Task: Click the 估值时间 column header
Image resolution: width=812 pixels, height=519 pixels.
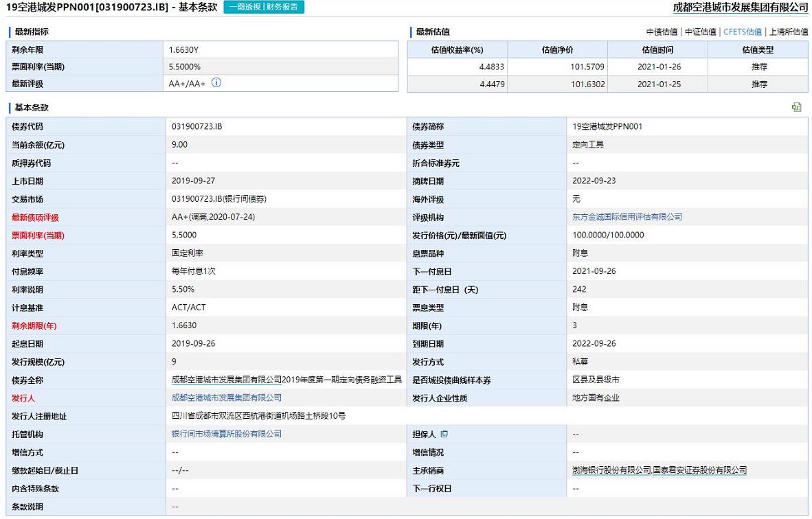Action: [657, 49]
